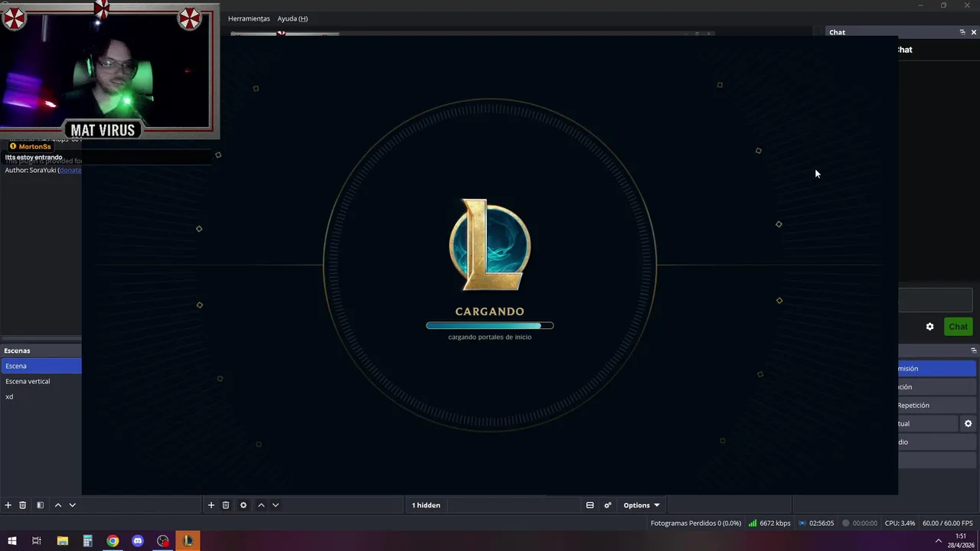Click the studio mode button
This screenshot has height=551, width=980.
pyautogui.click(x=937, y=442)
